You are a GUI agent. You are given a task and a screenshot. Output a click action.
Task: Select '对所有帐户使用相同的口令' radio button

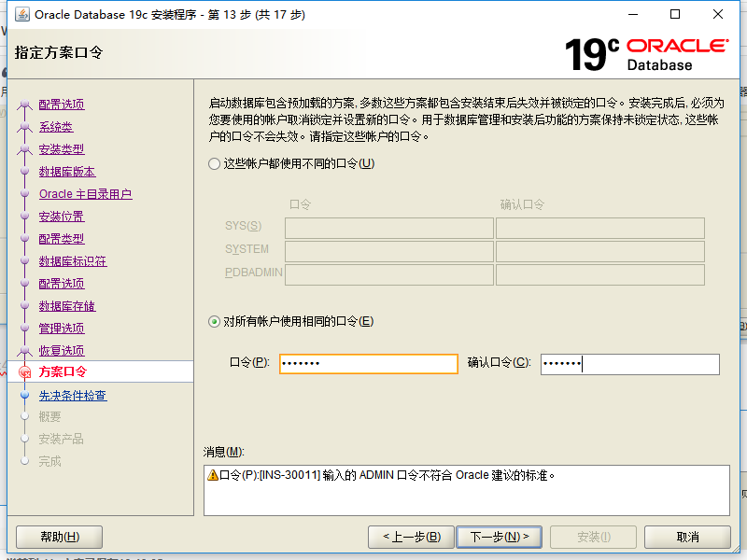(214, 321)
